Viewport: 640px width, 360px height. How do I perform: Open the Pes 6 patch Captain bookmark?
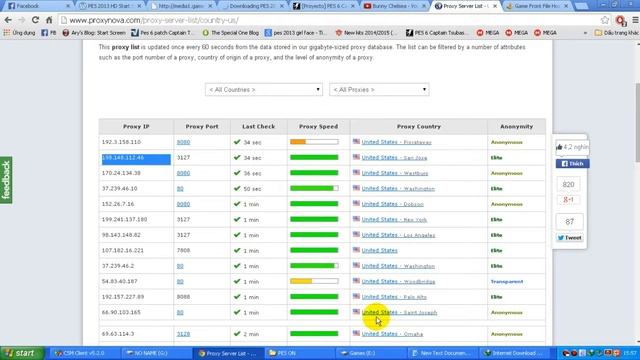click(162, 33)
